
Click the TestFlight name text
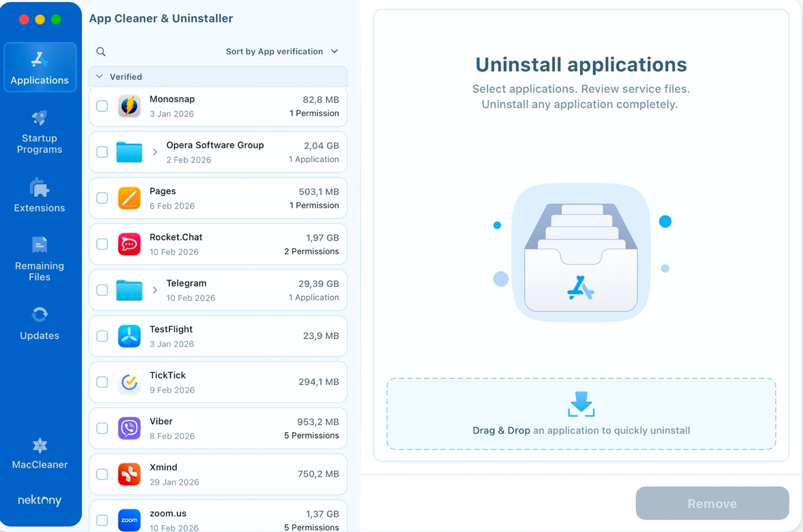tap(171, 329)
